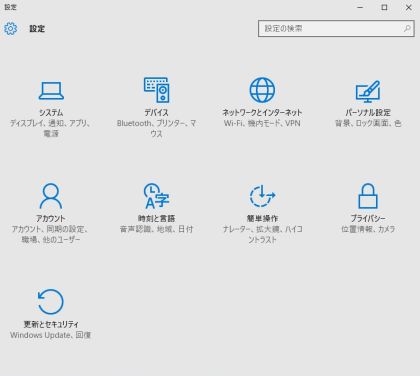The width and height of the screenshot is (420, 376).
Task: Click the Bluetooth、プリンター description under デバイス
Action: (156, 128)
